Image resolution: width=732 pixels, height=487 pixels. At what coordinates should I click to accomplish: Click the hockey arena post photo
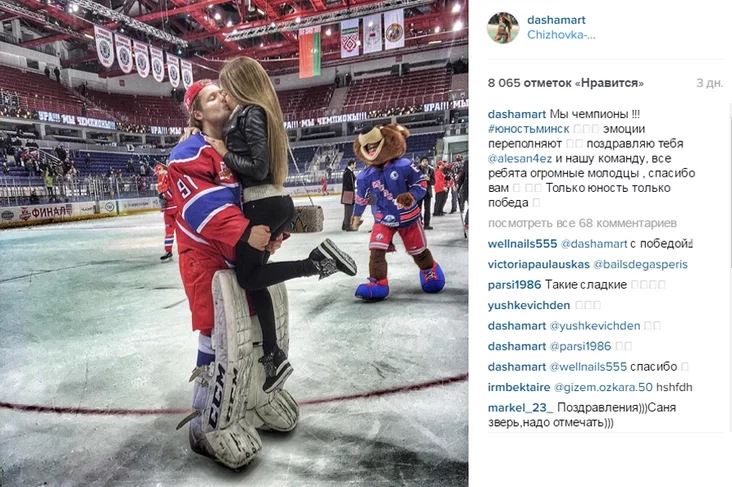234,243
